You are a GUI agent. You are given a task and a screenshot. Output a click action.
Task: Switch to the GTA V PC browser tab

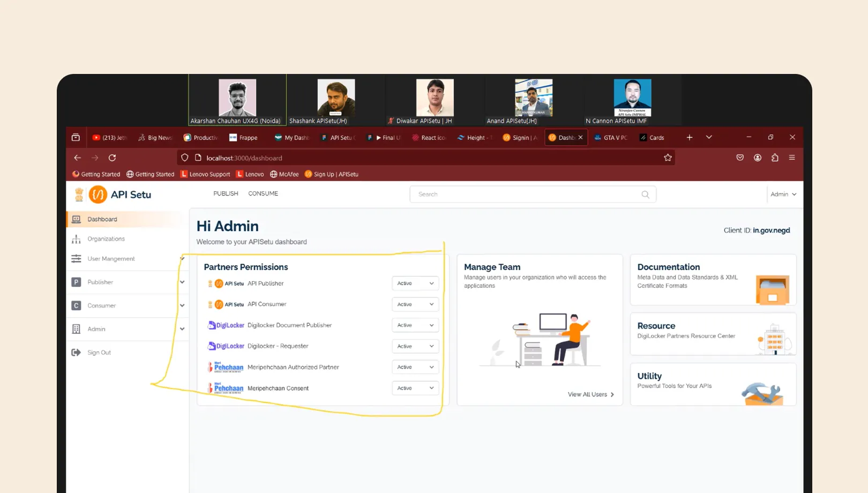click(x=611, y=138)
